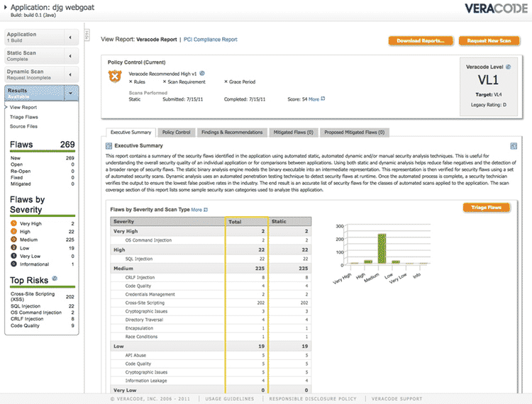The width and height of the screenshot is (532, 404).
Task: Click the Veracode Report view label
Action: click(157, 39)
